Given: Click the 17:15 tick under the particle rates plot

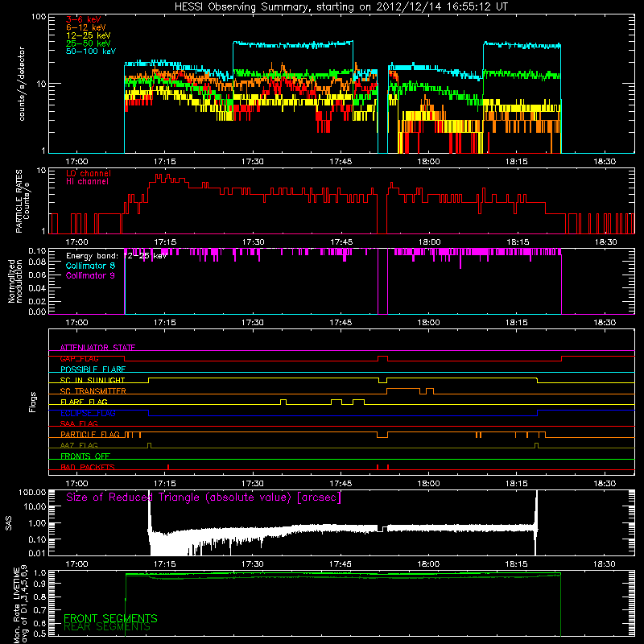Looking at the screenshot, I should [x=165, y=242].
